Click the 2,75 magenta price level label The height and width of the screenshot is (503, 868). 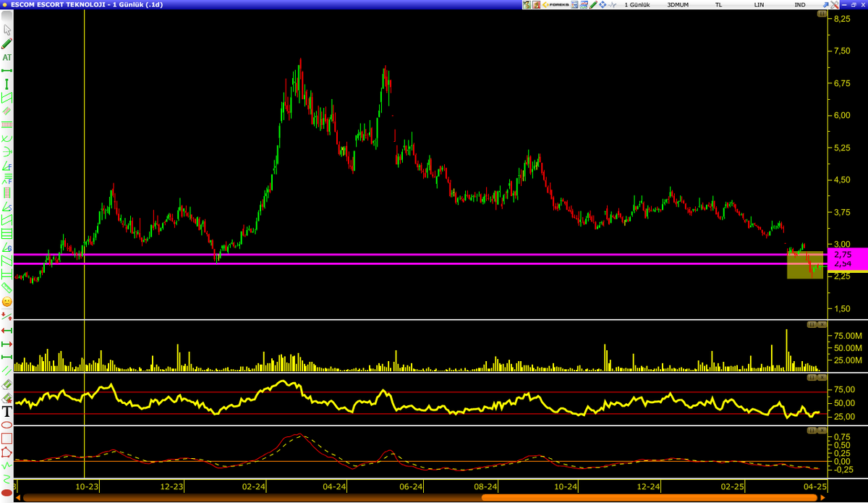point(846,254)
